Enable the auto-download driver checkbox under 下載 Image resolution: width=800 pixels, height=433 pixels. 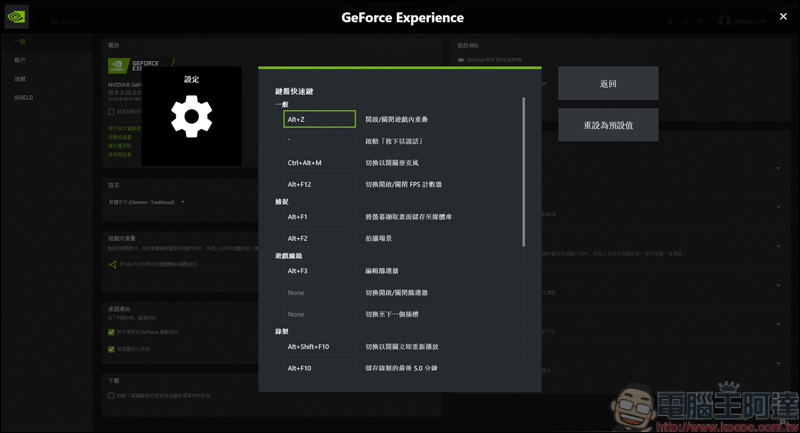(111, 395)
